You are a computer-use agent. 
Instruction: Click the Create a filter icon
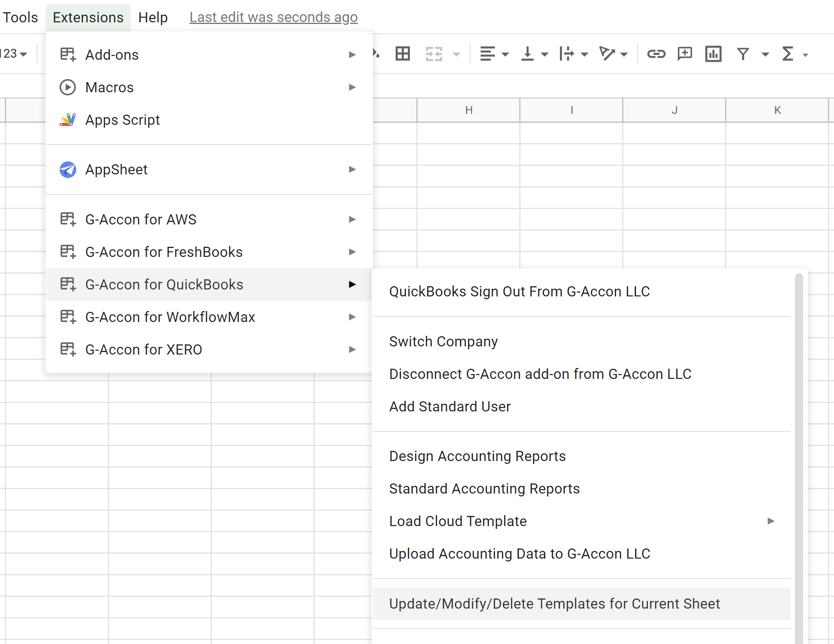tap(743, 54)
